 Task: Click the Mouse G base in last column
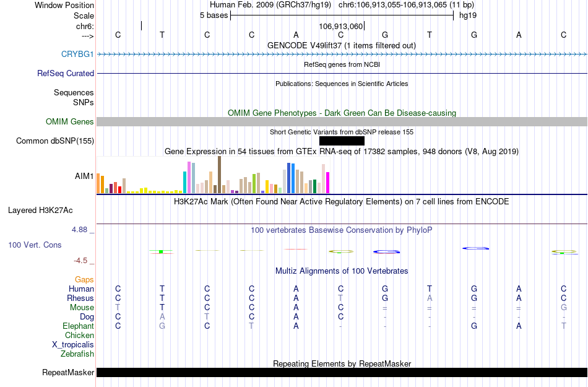(563, 308)
